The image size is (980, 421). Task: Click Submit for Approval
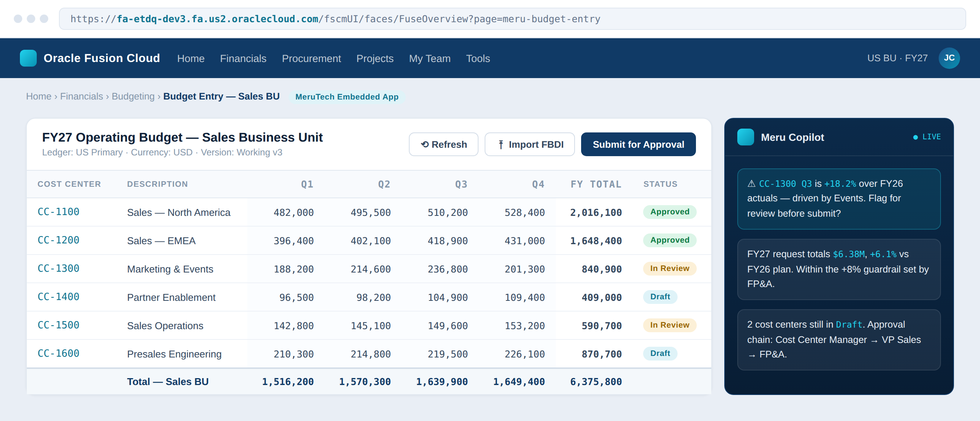click(638, 144)
